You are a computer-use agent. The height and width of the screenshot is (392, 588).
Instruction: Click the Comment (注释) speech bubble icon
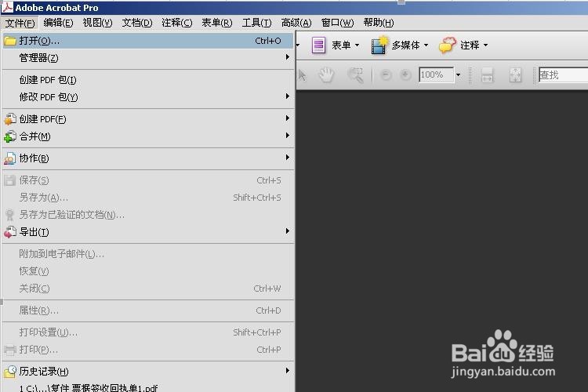tap(447, 45)
